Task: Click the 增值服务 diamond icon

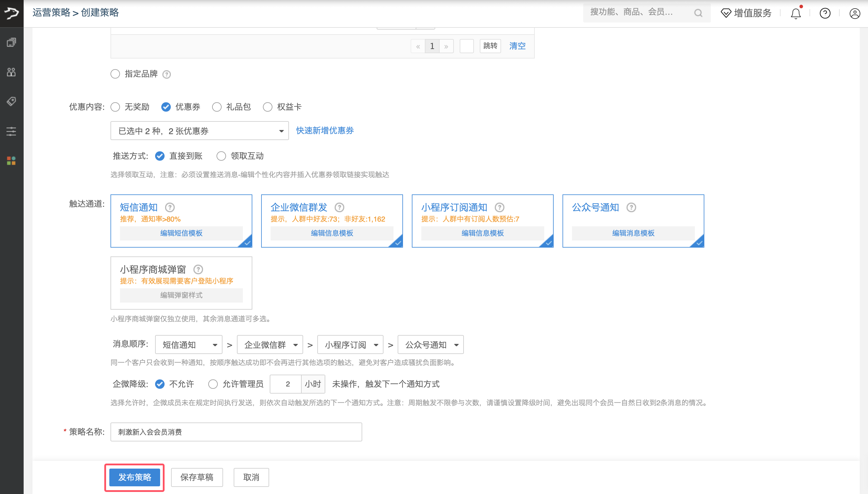Action: (x=726, y=13)
